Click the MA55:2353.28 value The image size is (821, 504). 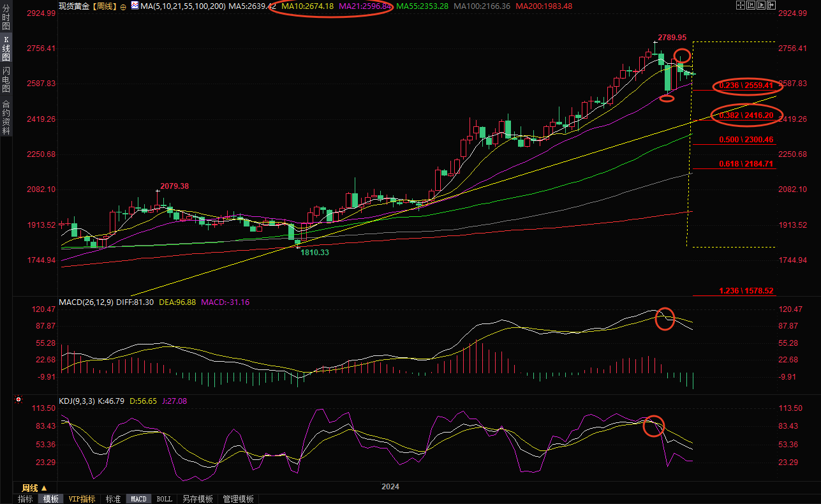(x=423, y=6)
